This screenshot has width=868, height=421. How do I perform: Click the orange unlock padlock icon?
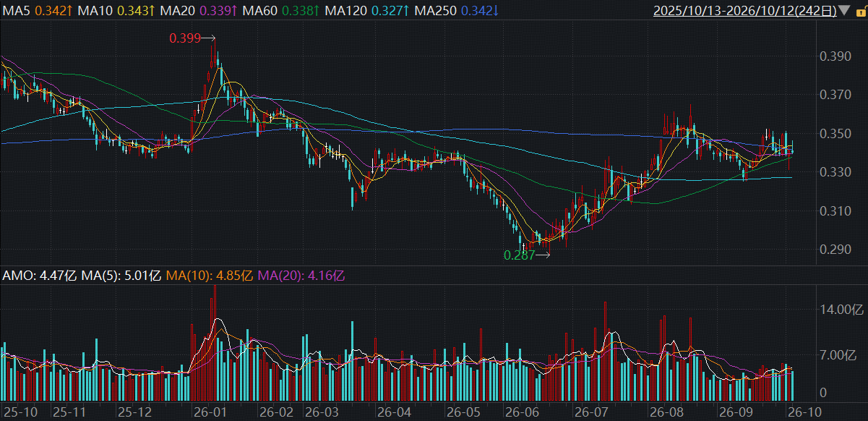(x=859, y=12)
